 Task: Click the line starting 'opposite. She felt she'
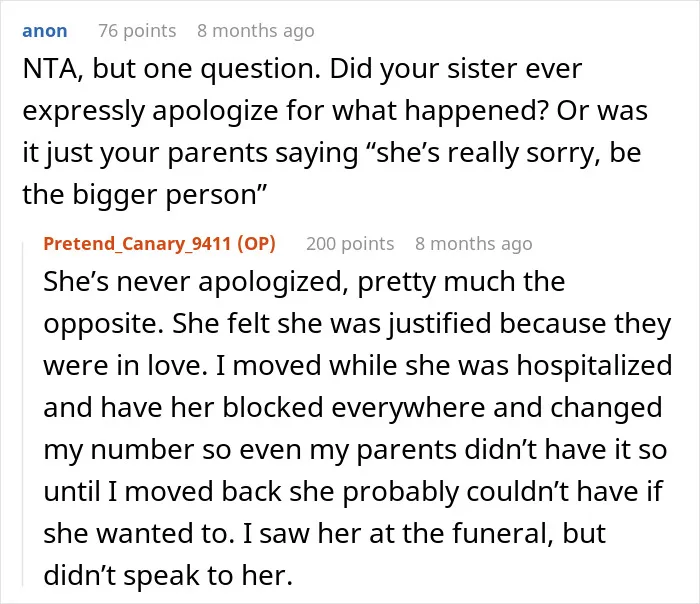[357, 324]
